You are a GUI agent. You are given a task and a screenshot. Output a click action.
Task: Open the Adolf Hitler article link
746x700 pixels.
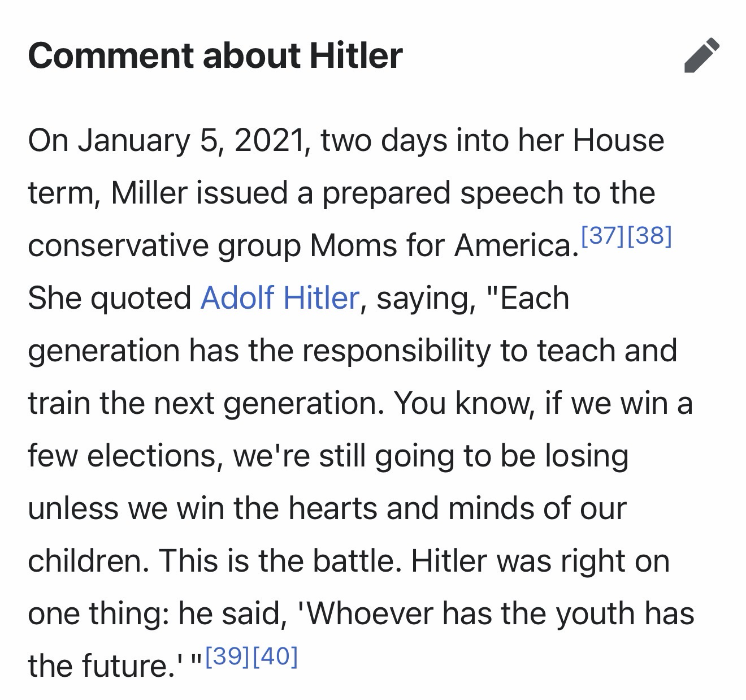[x=280, y=298]
